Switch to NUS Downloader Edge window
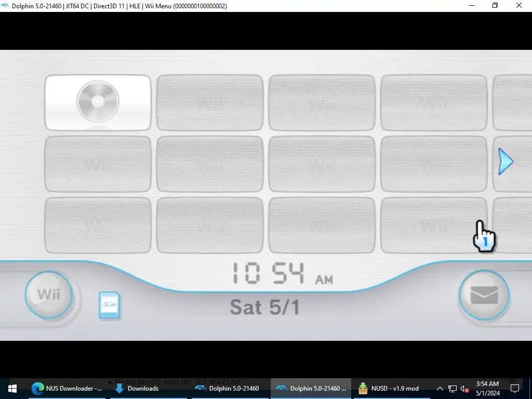This screenshot has height=399, width=532. (67, 389)
